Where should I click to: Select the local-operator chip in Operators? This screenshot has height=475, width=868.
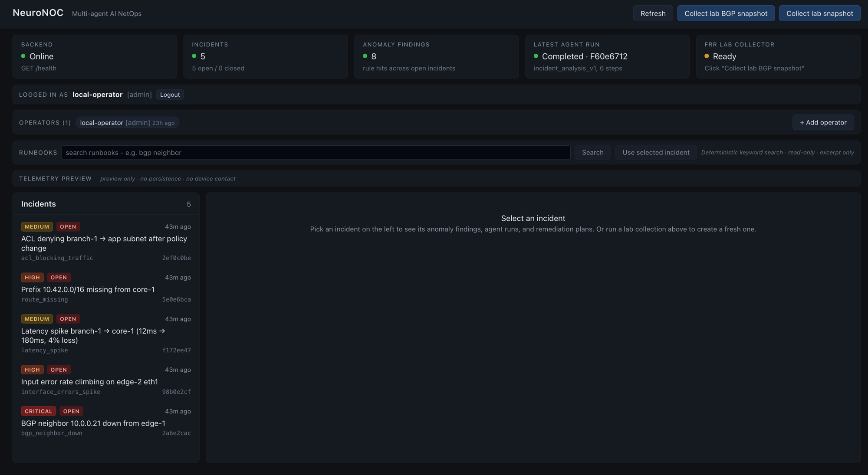point(127,123)
